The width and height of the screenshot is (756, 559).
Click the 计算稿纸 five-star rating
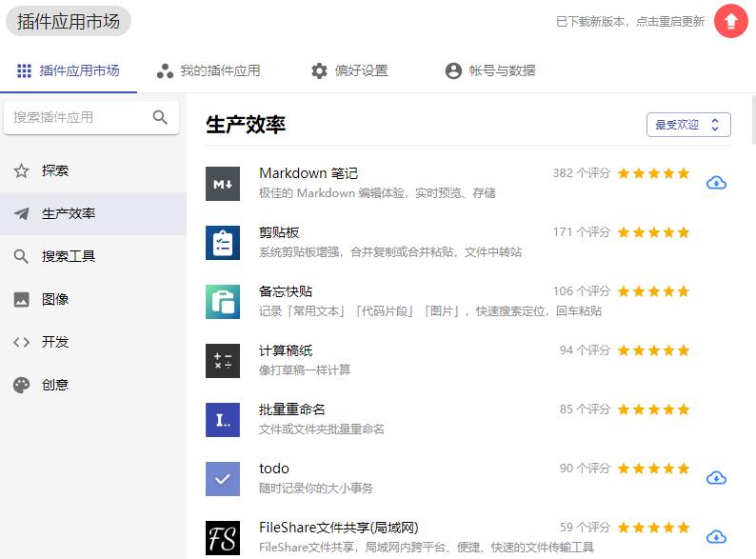[653, 350]
